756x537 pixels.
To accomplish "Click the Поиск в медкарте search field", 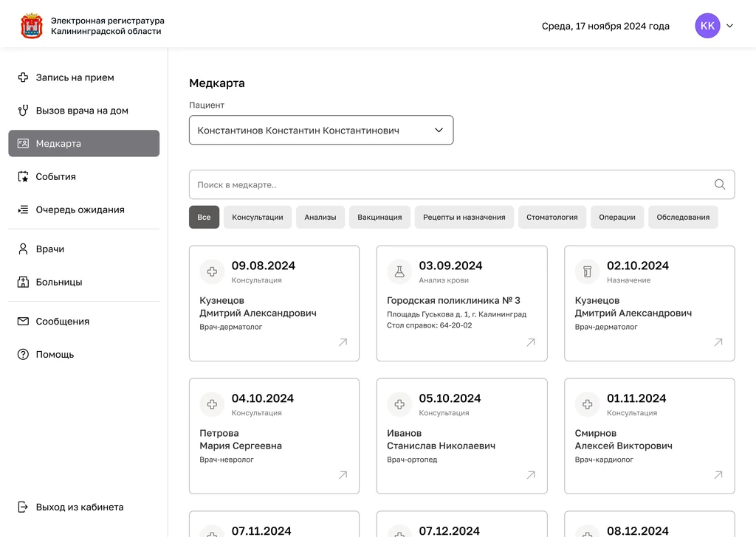I will (450, 184).
